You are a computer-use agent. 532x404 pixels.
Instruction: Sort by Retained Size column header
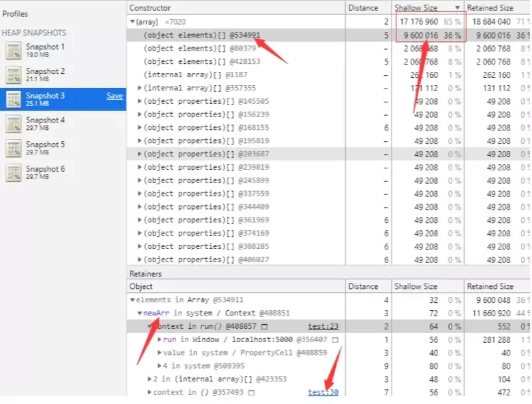[490, 8]
